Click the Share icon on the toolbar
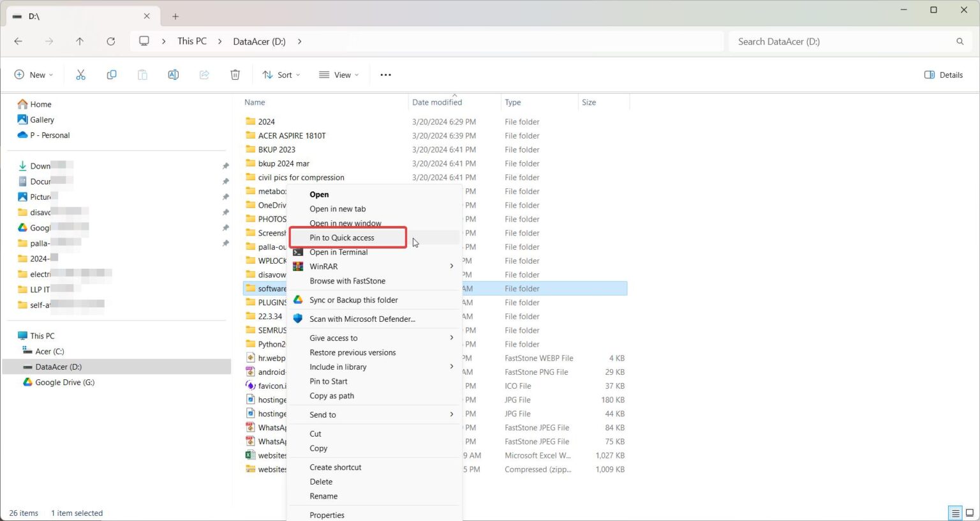980x521 pixels. point(204,75)
